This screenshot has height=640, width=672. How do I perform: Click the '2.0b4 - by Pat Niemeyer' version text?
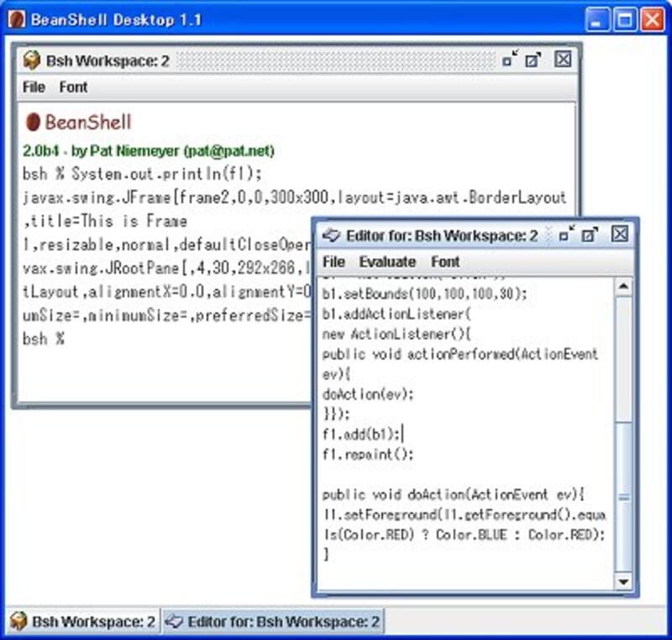click(149, 151)
